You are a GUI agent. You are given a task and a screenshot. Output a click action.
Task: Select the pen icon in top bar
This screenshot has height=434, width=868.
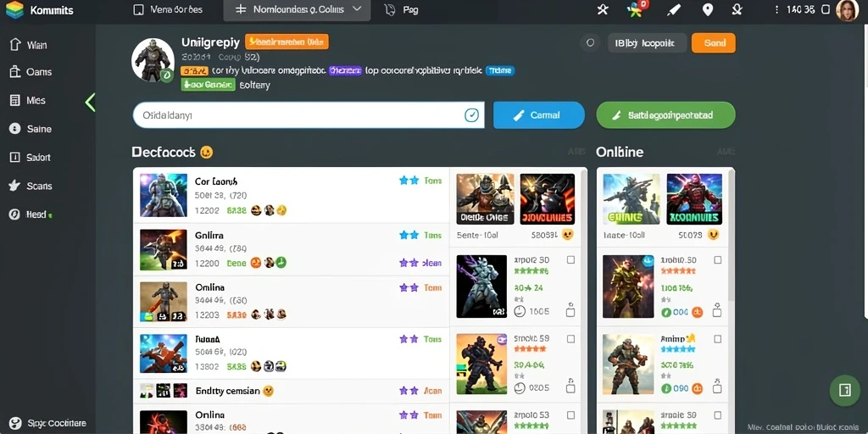(673, 10)
